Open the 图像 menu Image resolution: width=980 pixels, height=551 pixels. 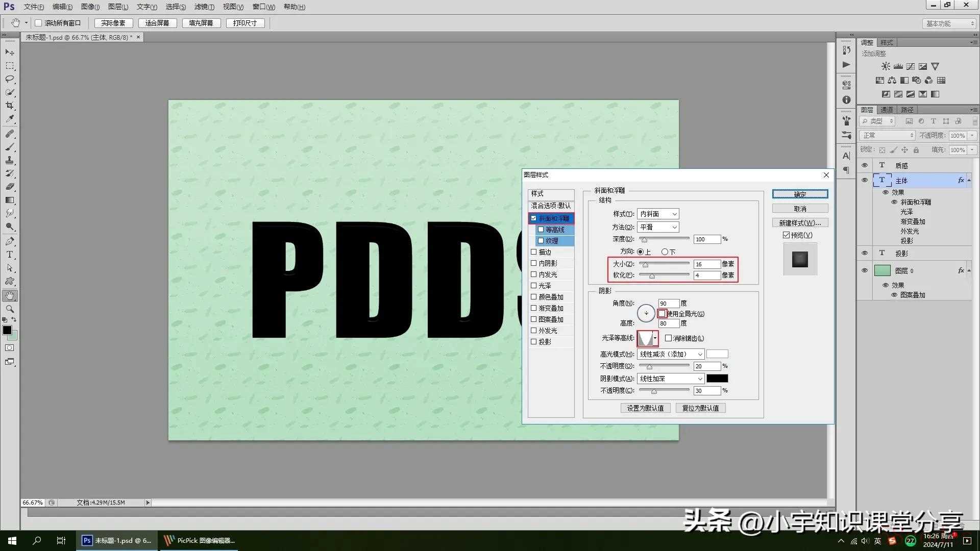[90, 7]
